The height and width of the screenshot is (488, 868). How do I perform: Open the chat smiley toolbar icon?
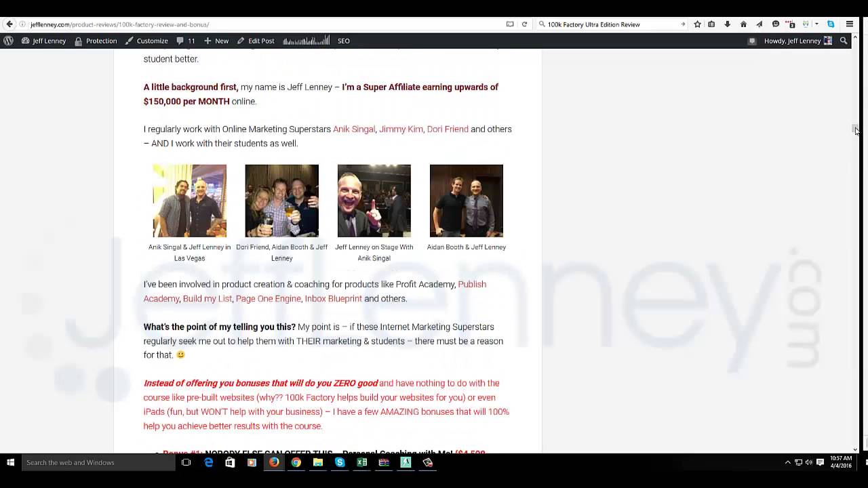776,24
